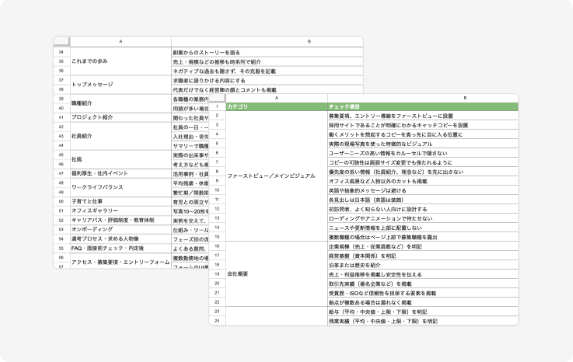Click cell mentioning ISOなど

click(x=423, y=293)
